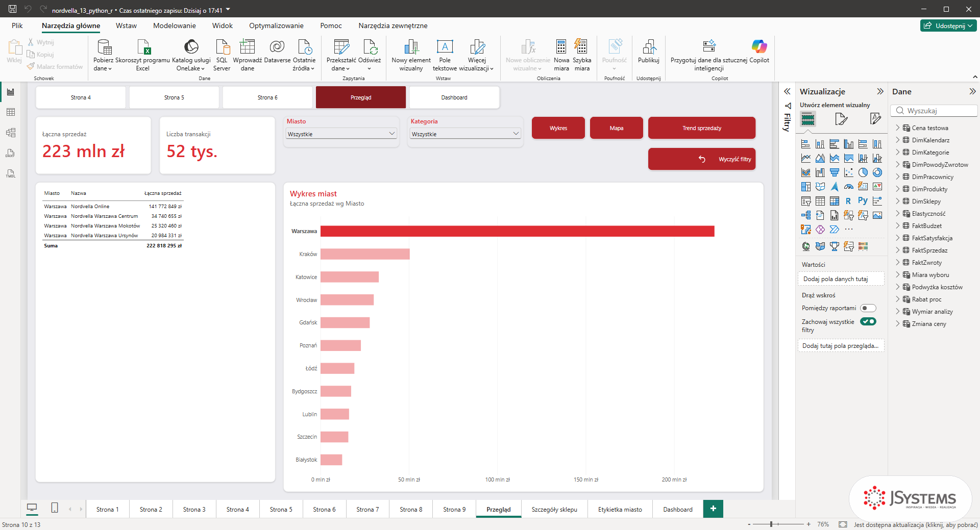The image size is (980, 530).
Task: Open the Widok ribbon tab
Action: tap(223, 26)
